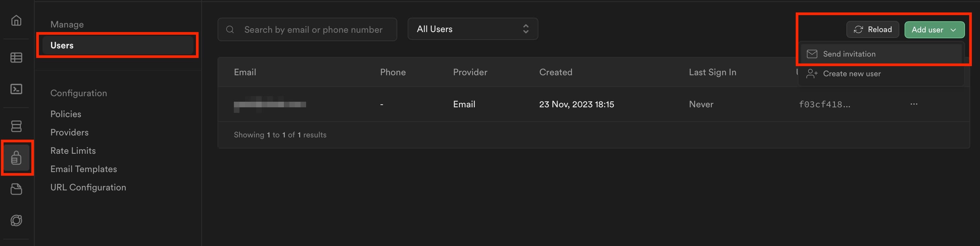
Task: Open the Storage folder icon
Action: 16,189
